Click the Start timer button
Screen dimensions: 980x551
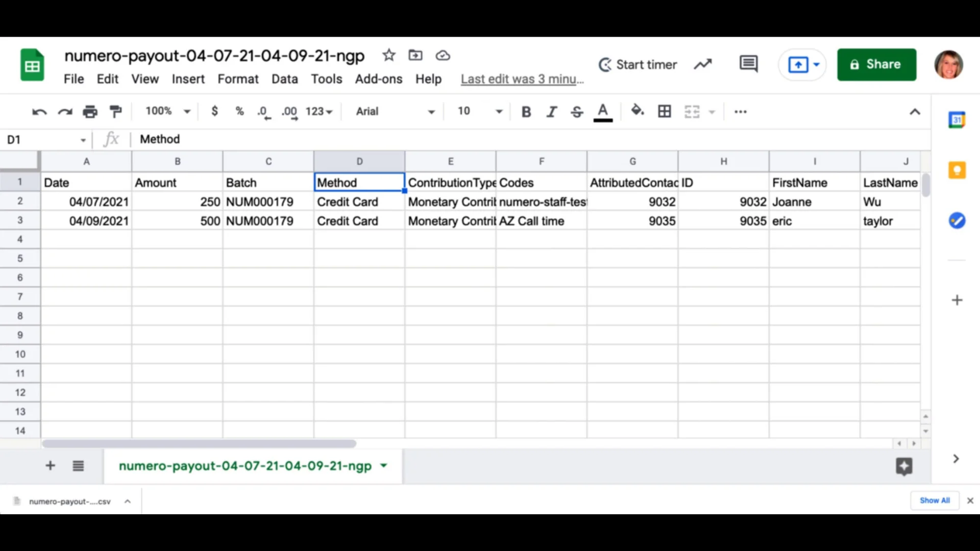pyautogui.click(x=638, y=65)
